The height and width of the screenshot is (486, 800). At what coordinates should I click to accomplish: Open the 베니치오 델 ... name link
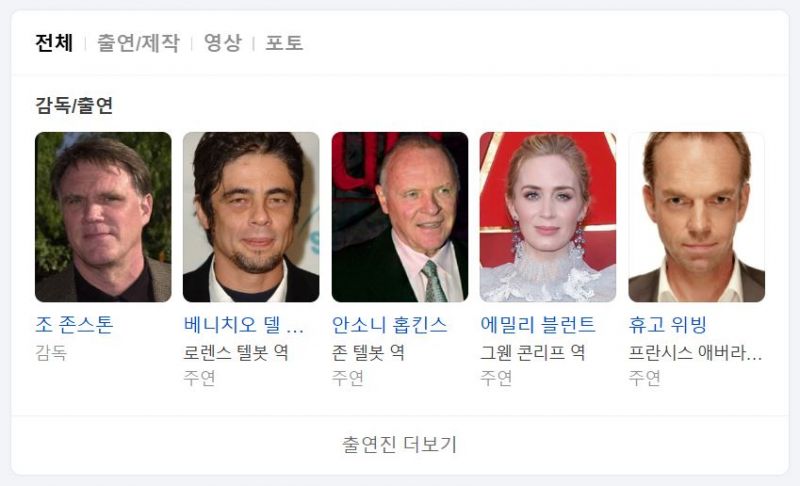pyautogui.click(x=243, y=325)
